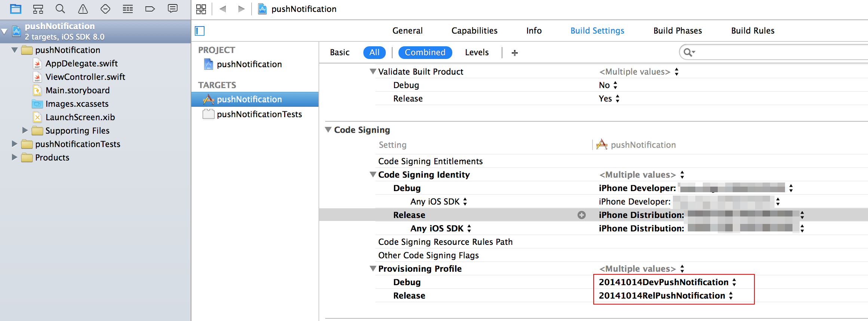The width and height of the screenshot is (868, 321).
Task: Open the Release iPhone Distribution identity popup
Action: [x=702, y=215]
